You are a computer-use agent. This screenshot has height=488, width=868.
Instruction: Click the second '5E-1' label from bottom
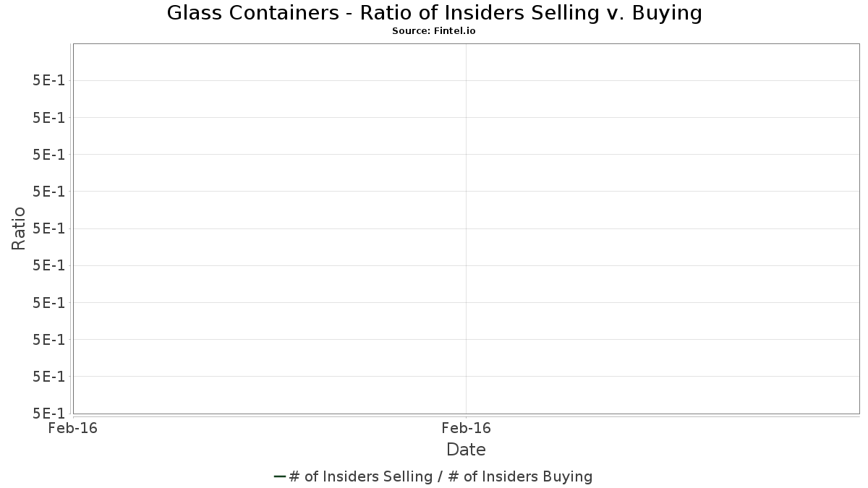click(48, 376)
